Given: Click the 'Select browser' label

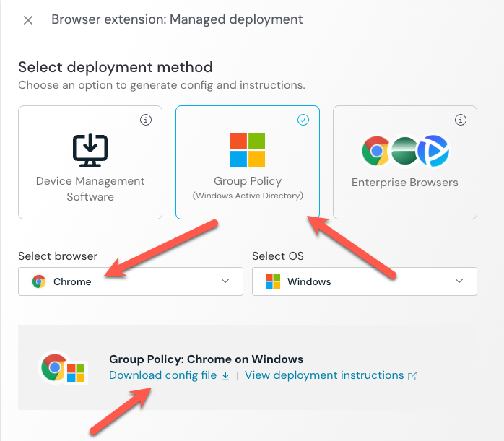Looking at the screenshot, I should tap(58, 256).
